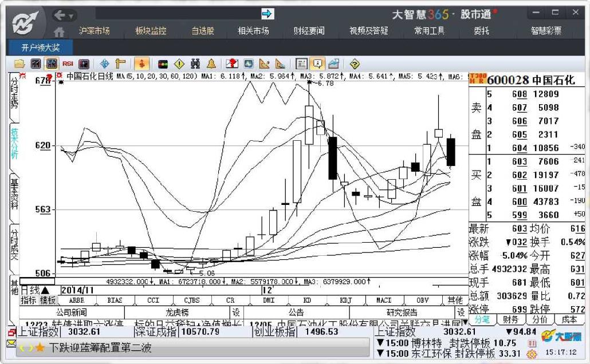Click the blue chart-with-pen toolbar icon

[x=333, y=64]
